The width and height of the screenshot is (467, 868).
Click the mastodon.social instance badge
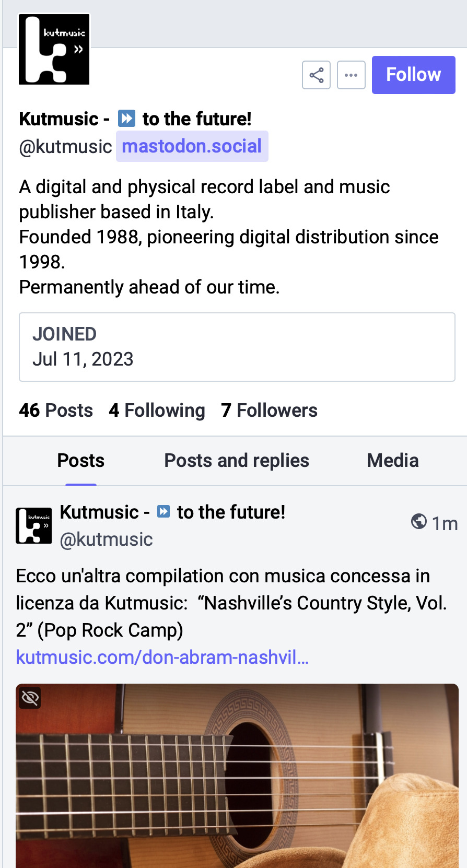[x=192, y=146]
